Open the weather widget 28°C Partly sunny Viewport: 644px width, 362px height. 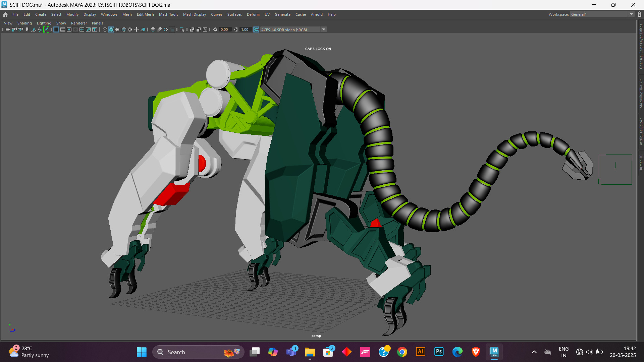click(x=29, y=352)
